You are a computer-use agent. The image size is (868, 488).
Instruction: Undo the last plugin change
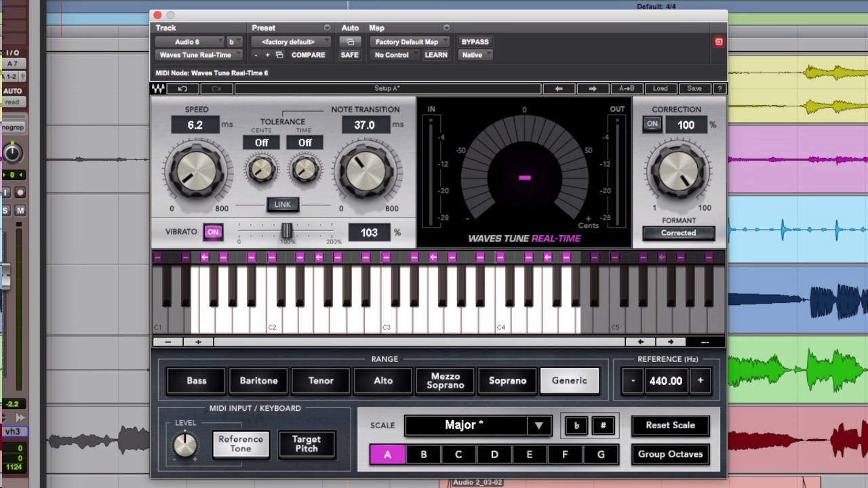182,89
